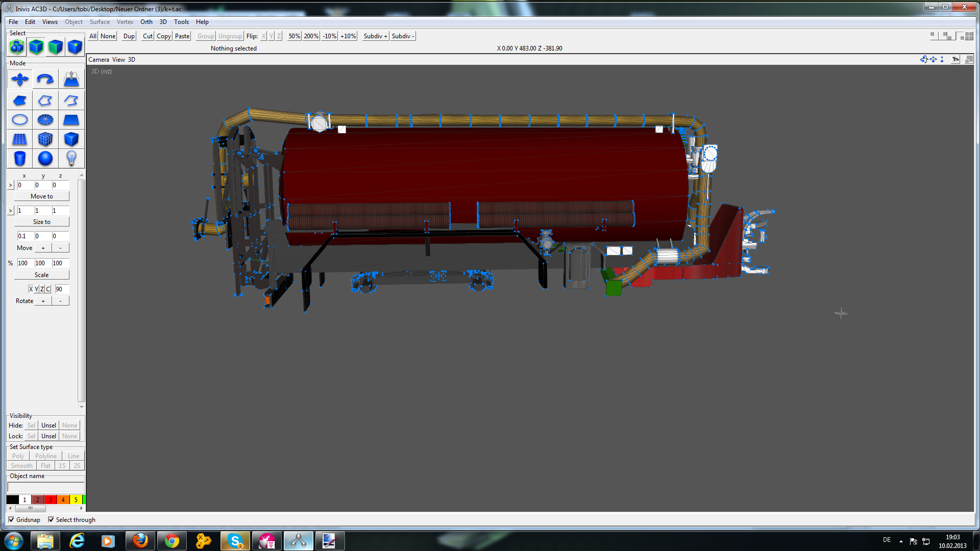Expand the Size to arrow button

10,211
